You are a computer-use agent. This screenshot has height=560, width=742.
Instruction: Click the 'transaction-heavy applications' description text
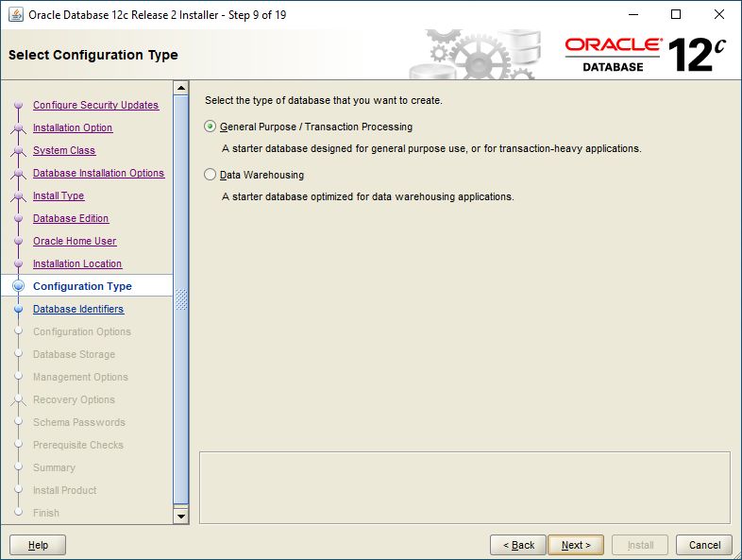[431, 148]
